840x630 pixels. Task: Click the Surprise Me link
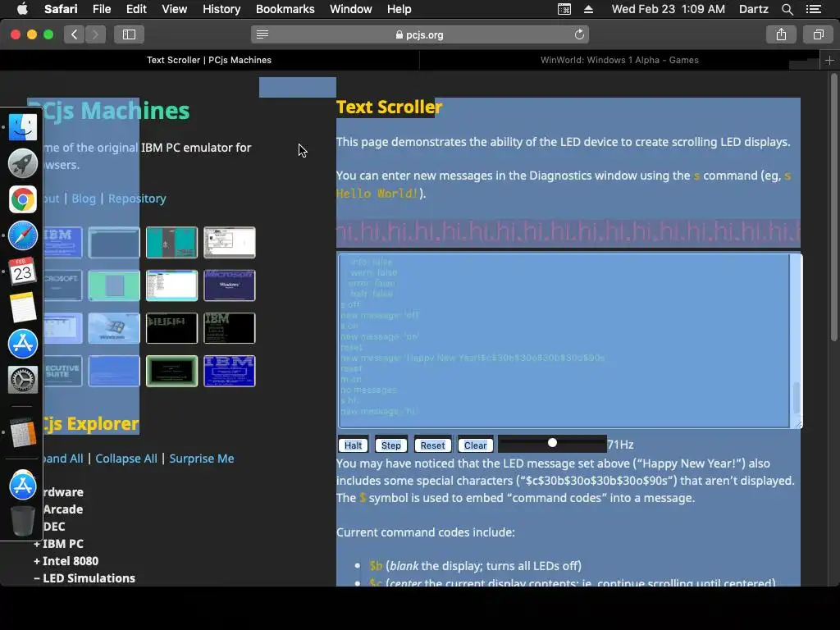pyautogui.click(x=202, y=459)
